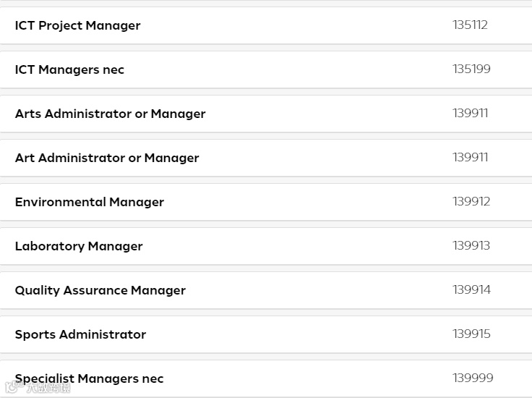The image size is (532, 398).
Task: Select occupation code 139912
Action: coord(472,201)
